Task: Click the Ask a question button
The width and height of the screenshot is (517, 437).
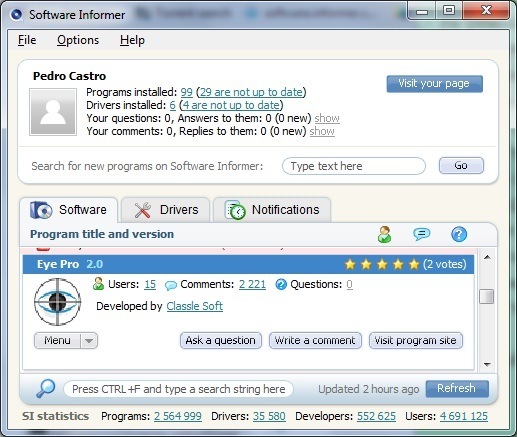Action: click(x=221, y=340)
